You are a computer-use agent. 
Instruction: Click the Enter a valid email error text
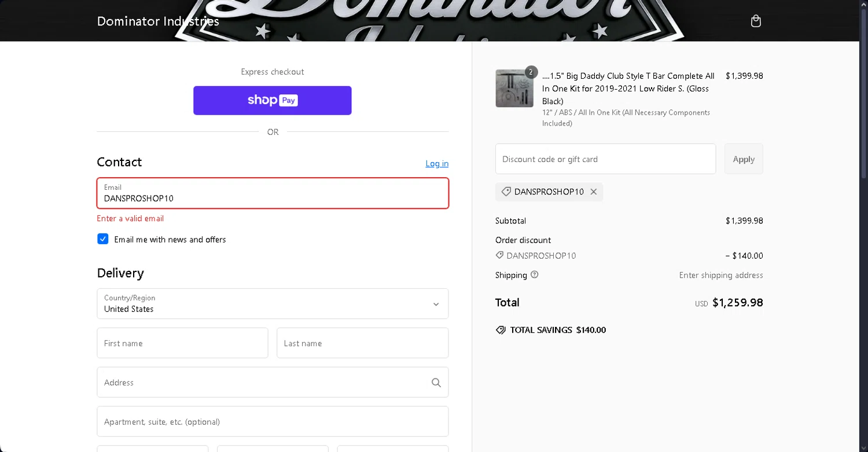click(x=130, y=219)
